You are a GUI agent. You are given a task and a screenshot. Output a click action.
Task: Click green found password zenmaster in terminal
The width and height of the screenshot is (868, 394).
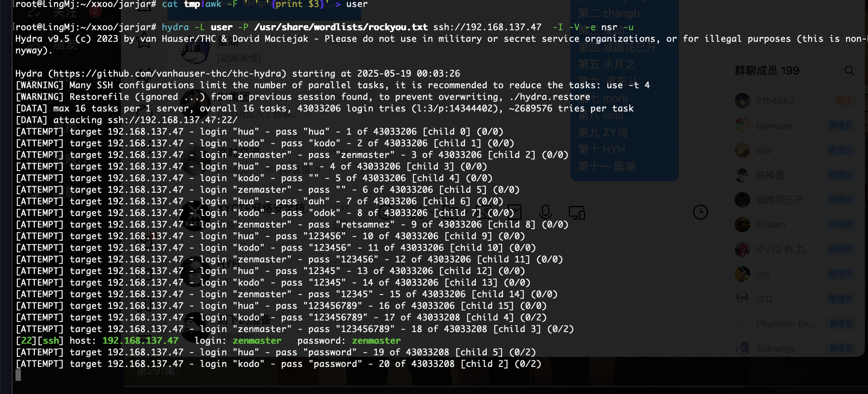(x=376, y=341)
